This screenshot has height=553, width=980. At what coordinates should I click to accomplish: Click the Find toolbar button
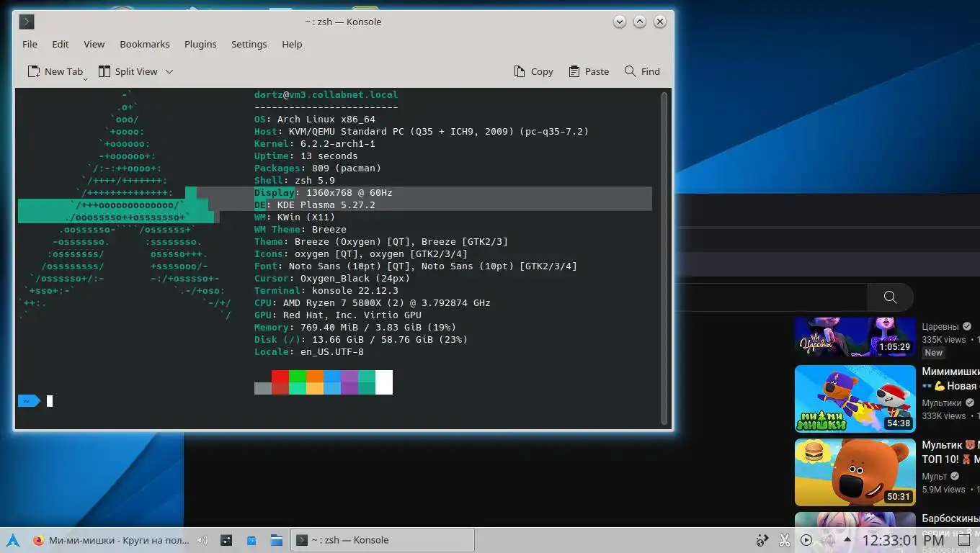[x=642, y=71]
